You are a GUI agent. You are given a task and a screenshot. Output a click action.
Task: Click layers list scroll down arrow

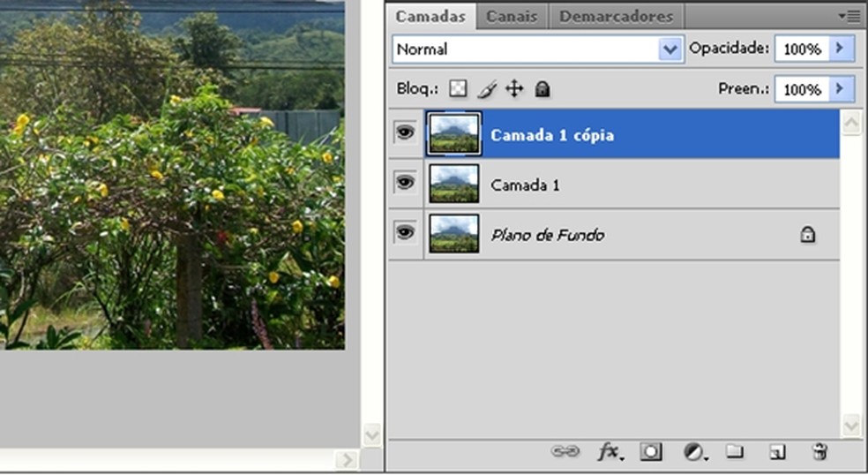point(851,426)
